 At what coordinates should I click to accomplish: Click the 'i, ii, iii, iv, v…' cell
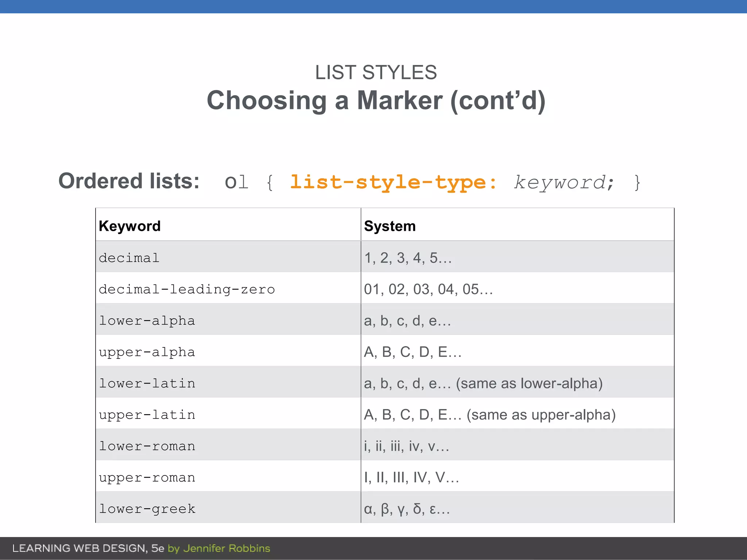click(x=518, y=445)
